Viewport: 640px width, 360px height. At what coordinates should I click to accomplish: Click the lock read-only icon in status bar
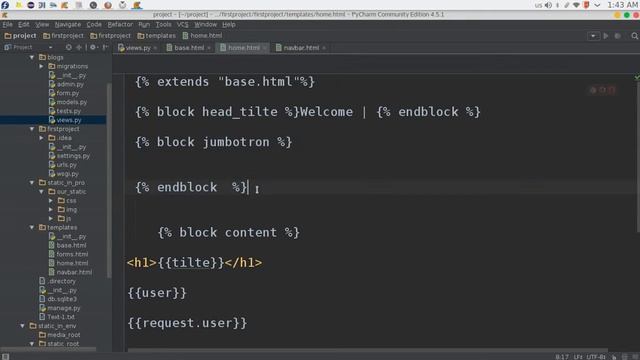pos(613,357)
